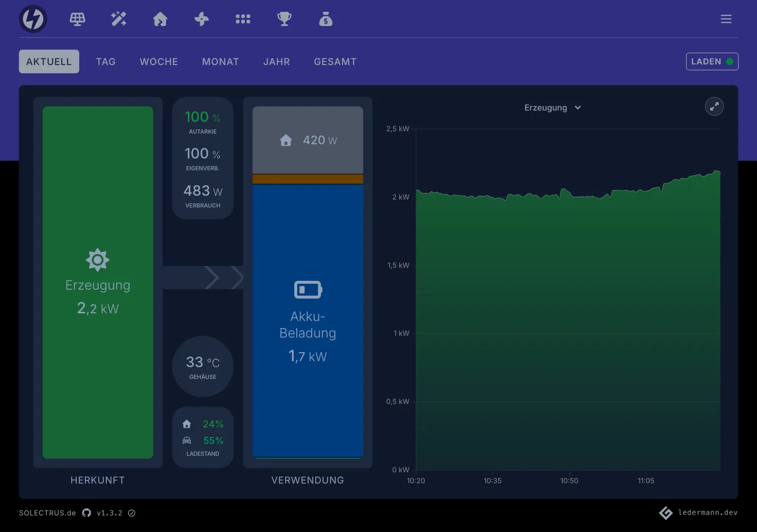Viewport: 757px width, 532px height.
Task: Click the v1.3.2 version link
Action: point(109,513)
